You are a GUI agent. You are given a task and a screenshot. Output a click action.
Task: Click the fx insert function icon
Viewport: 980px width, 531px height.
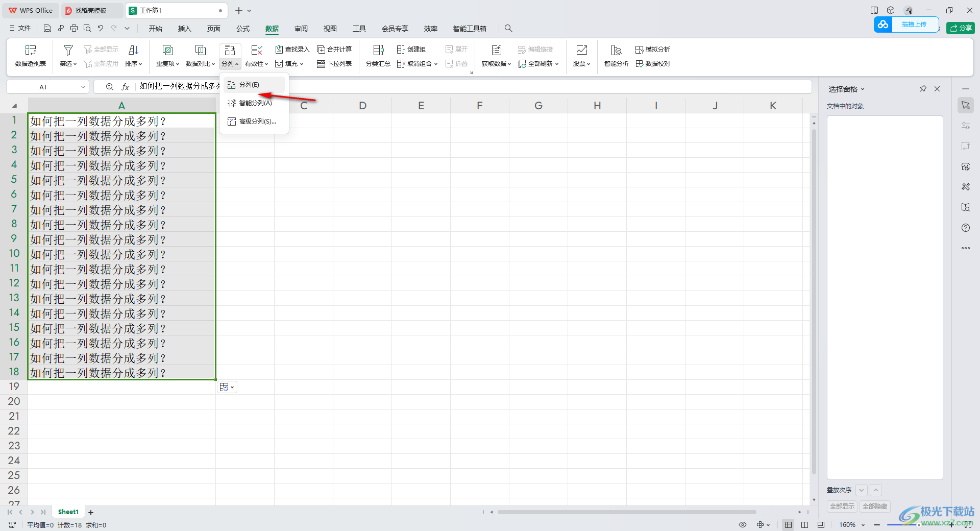click(x=125, y=87)
